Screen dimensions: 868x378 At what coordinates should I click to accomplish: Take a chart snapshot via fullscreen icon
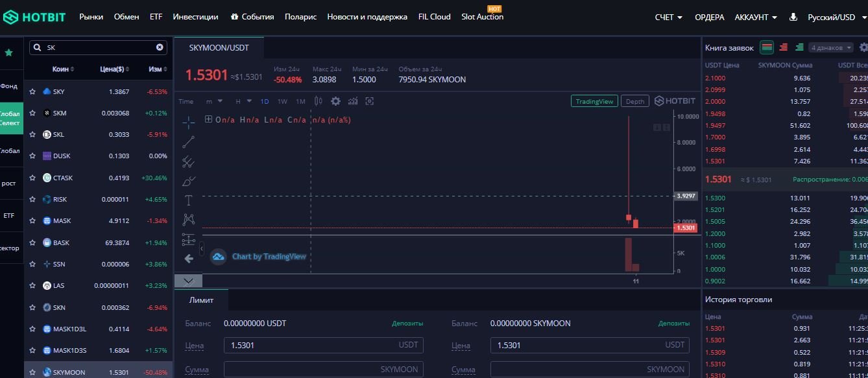click(370, 101)
